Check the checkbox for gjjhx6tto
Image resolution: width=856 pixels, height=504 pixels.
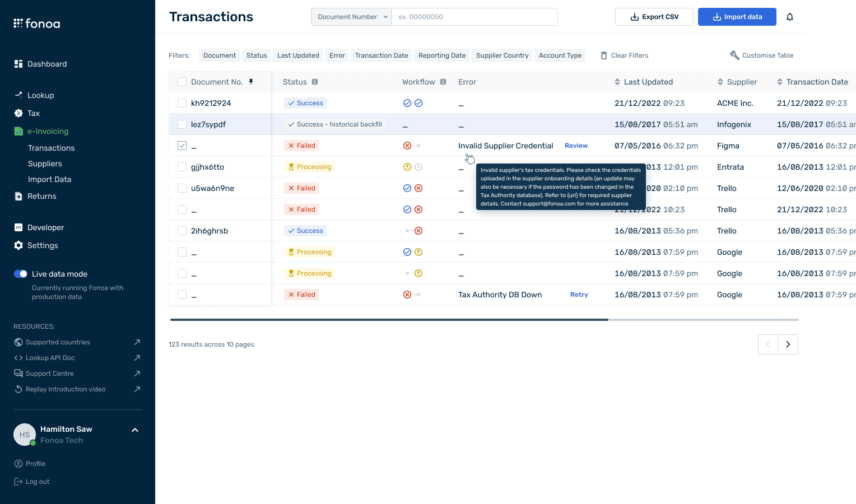[182, 167]
